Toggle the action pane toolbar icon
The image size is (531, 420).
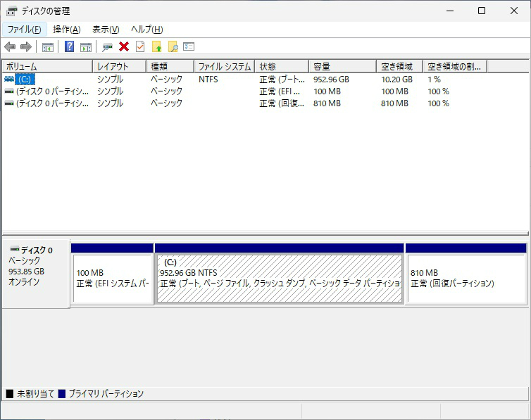coord(86,47)
